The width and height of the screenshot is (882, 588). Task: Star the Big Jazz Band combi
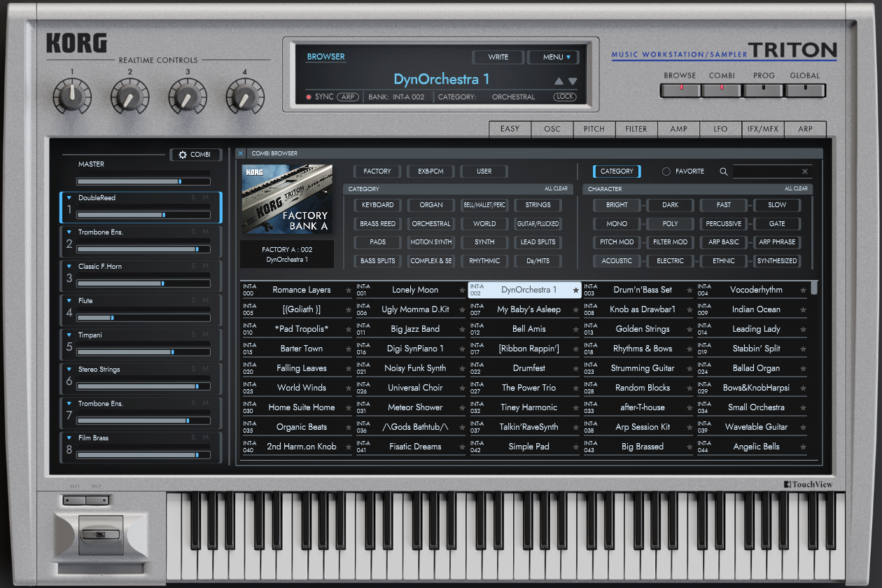(462, 329)
